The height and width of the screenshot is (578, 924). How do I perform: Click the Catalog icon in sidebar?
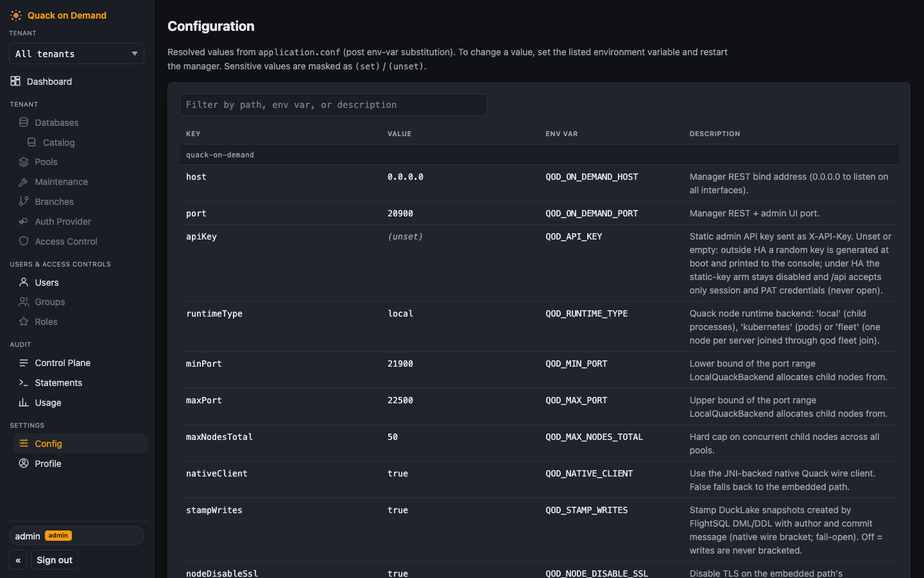31,142
